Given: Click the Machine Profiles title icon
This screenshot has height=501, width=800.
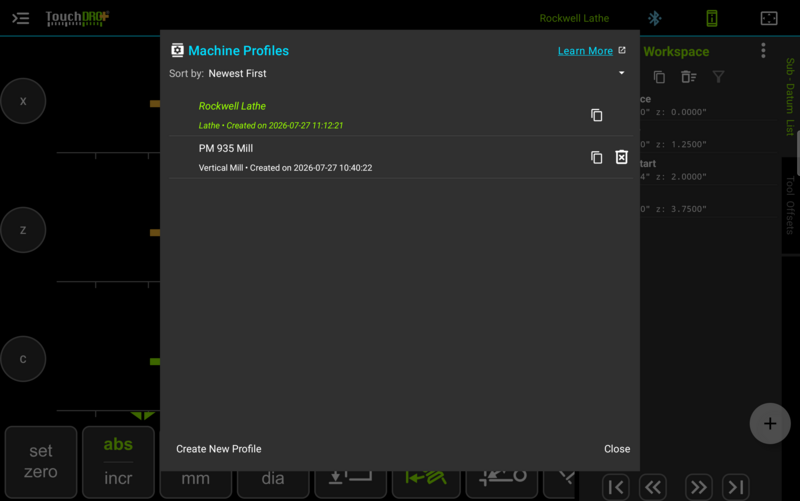Looking at the screenshot, I should point(177,50).
